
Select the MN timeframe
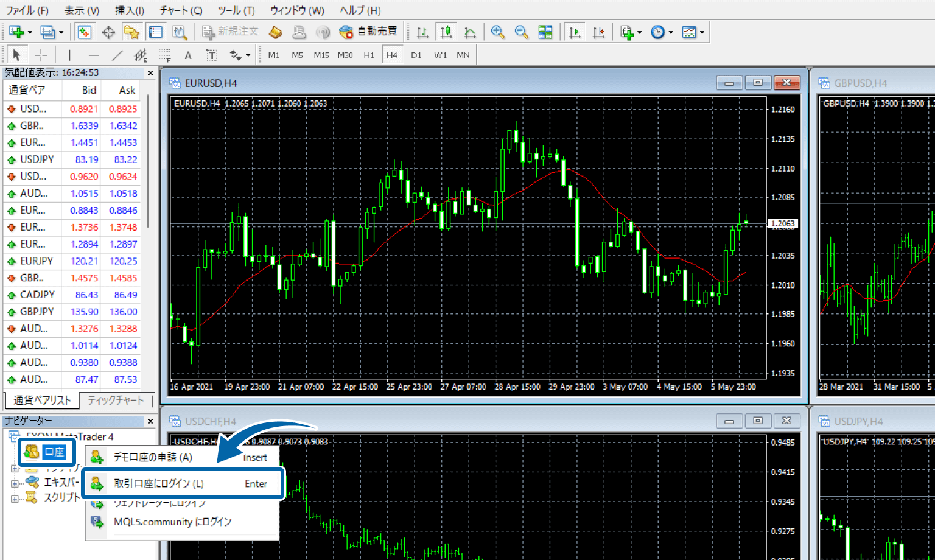pos(463,55)
